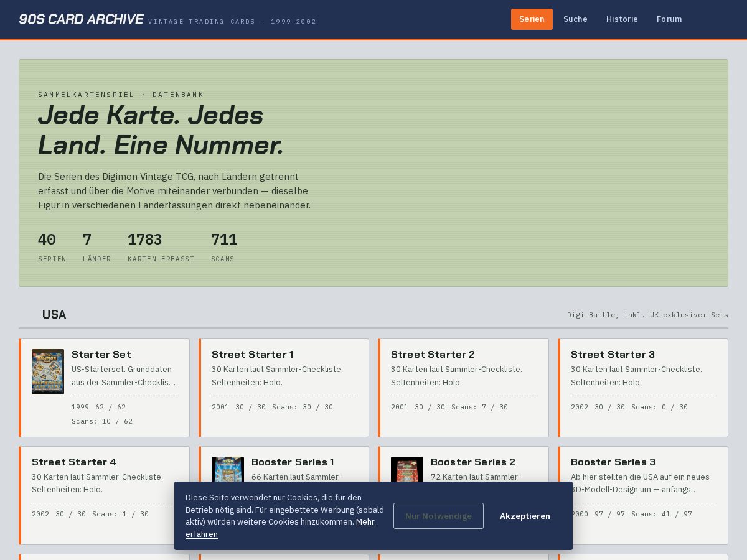This screenshot has height=560, width=747.
Task: Open the Street Starter 3 card
Action: coord(643,388)
